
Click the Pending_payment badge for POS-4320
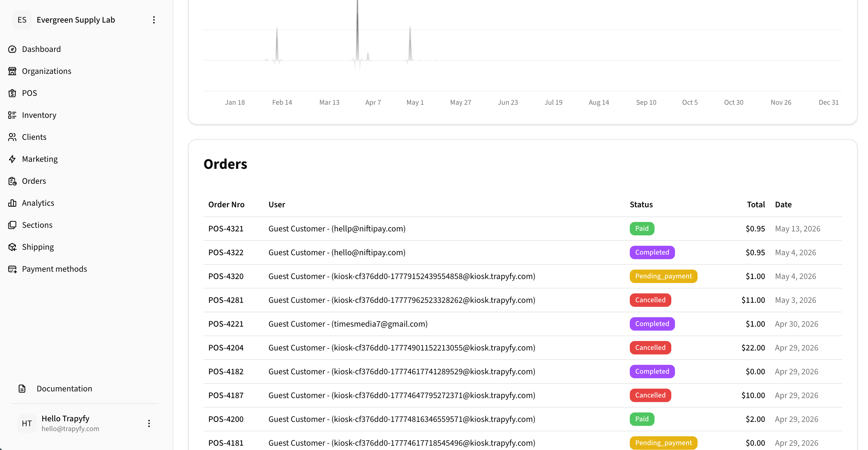(x=663, y=276)
